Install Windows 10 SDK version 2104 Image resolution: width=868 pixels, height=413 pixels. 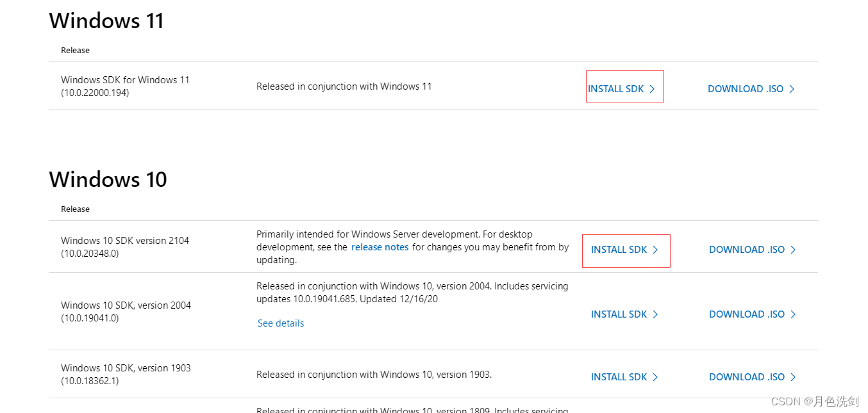[x=618, y=250]
